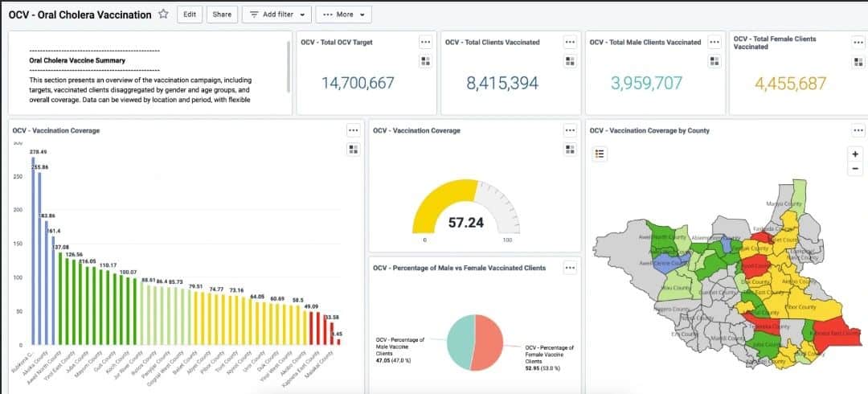Click grid icon under Total OCV Target menu
Image resolution: width=868 pixels, height=394 pixels.
pyautogui.click(x=425, y=61)
